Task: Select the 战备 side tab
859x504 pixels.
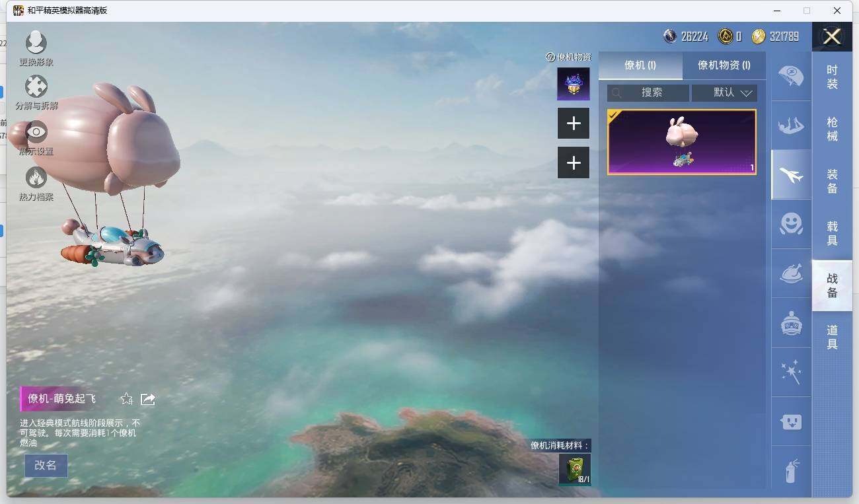Action: click(832, 285)
